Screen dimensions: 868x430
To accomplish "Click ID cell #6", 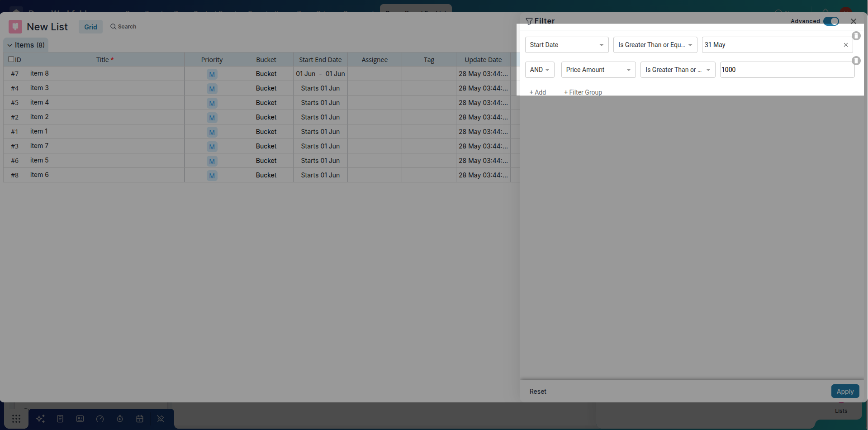I will point(15,161).
